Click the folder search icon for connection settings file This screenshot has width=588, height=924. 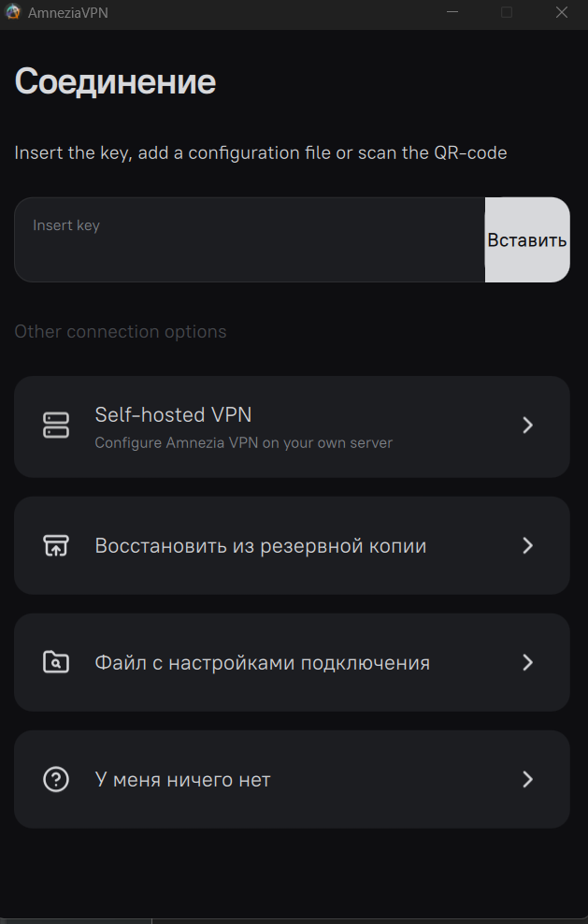tap(56, 662)
